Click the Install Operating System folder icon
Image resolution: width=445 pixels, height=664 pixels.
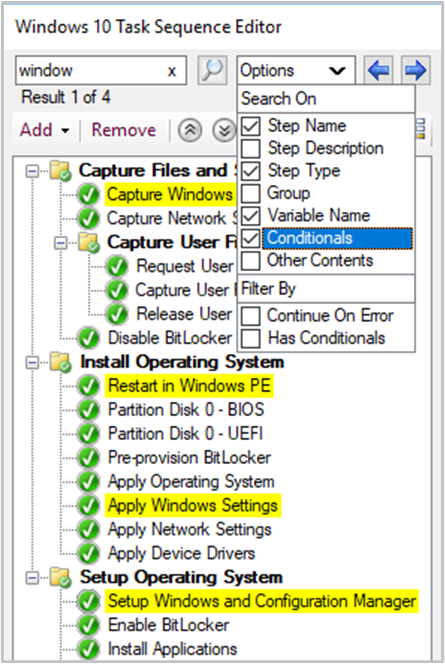pos(61,362)
